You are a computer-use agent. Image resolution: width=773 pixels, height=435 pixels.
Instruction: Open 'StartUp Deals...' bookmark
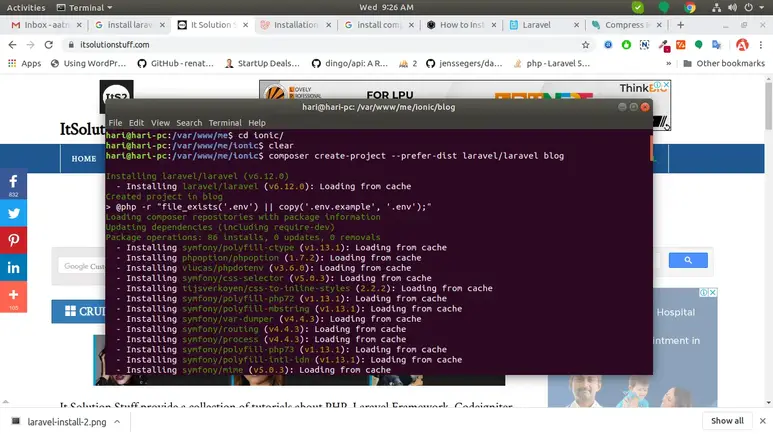tap(262, 63)
